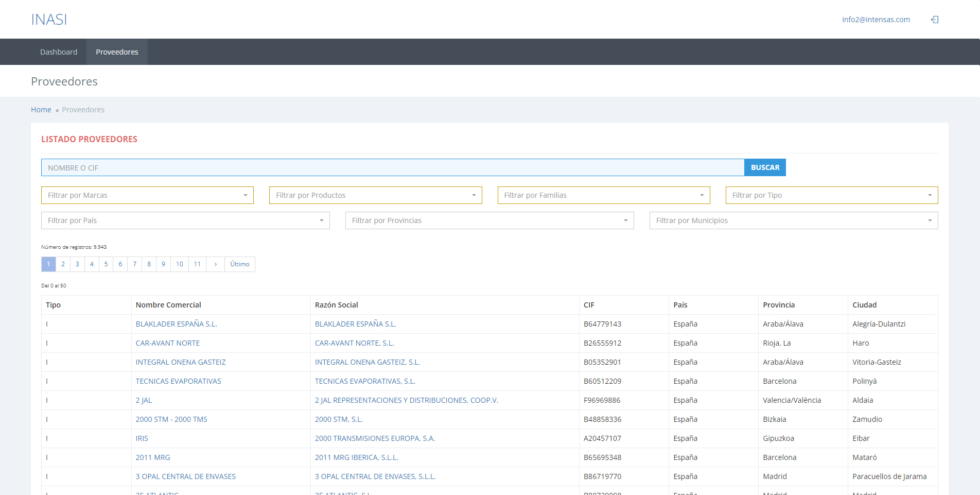Focus the NOMBRE O CIF search field

click(x=392, y=167)
